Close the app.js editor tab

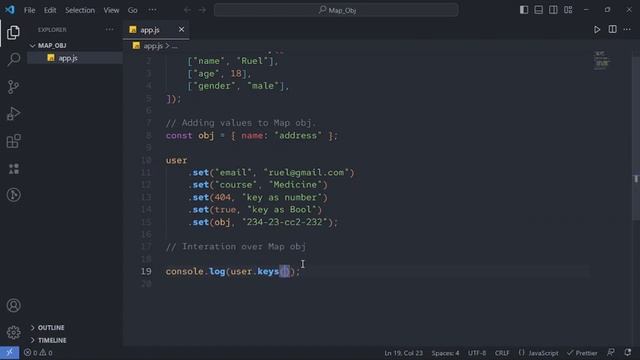(x=181, y=29)
